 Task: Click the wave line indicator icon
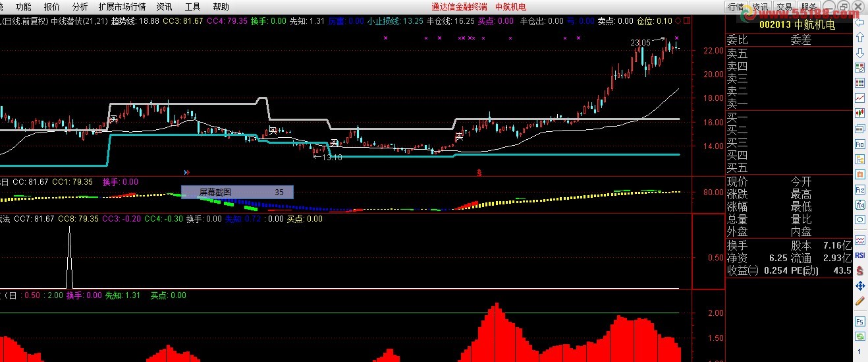point(859,239)
